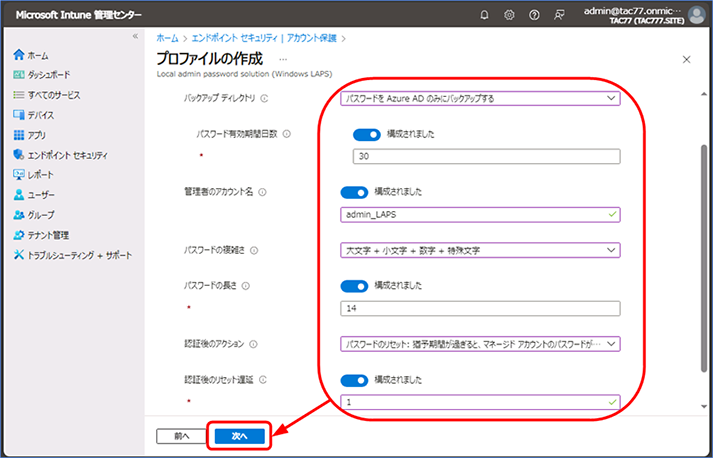
Task: Show info for パスワードの複雑さ
Action: 254,251
